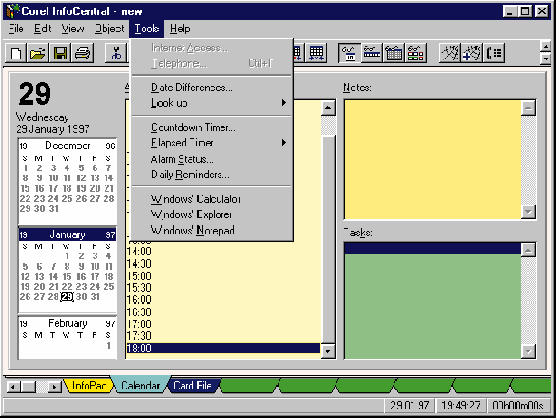The image size is (556, 418).
Task: Expand the Look up submenu
Action: [x=212, y=103]
